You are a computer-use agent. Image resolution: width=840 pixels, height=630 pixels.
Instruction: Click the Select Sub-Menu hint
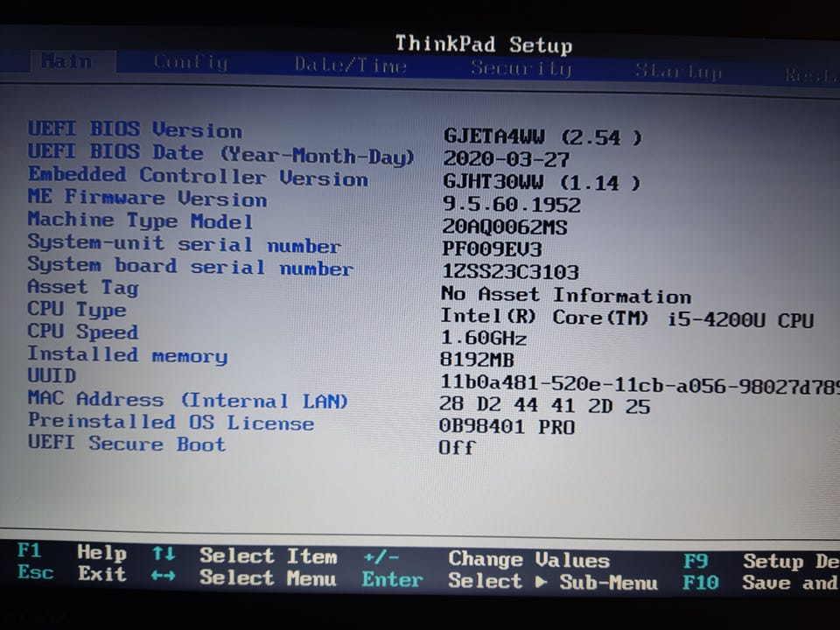pyautogui.click(x=553, y=582)
